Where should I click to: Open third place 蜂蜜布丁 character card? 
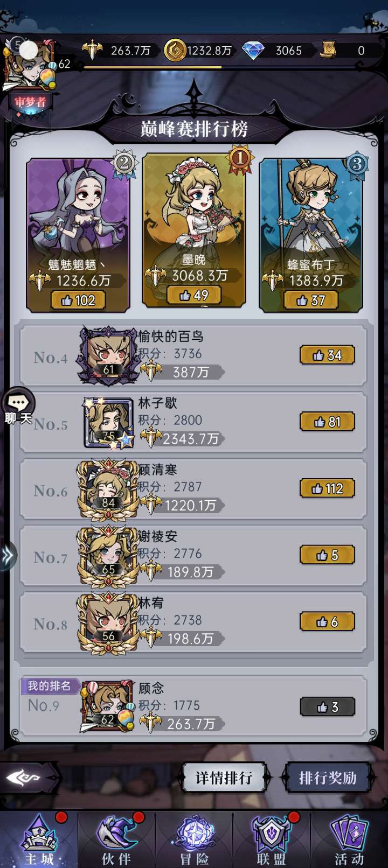pos(311,235)
